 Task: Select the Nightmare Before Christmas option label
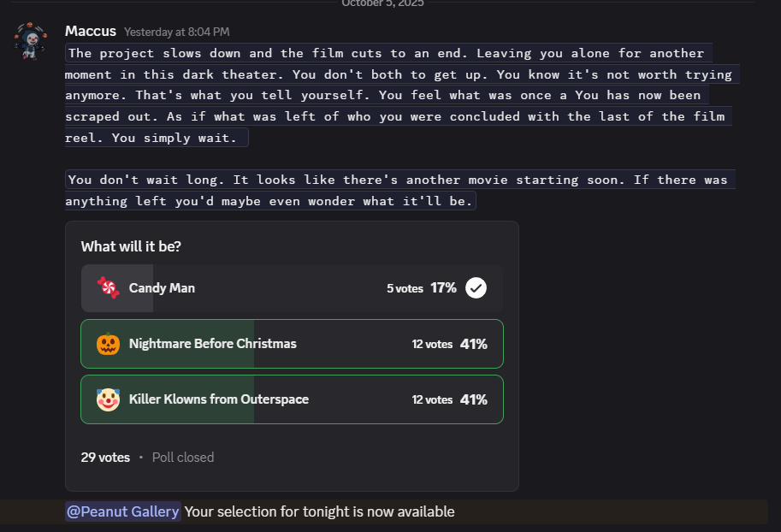click(213, 344)
